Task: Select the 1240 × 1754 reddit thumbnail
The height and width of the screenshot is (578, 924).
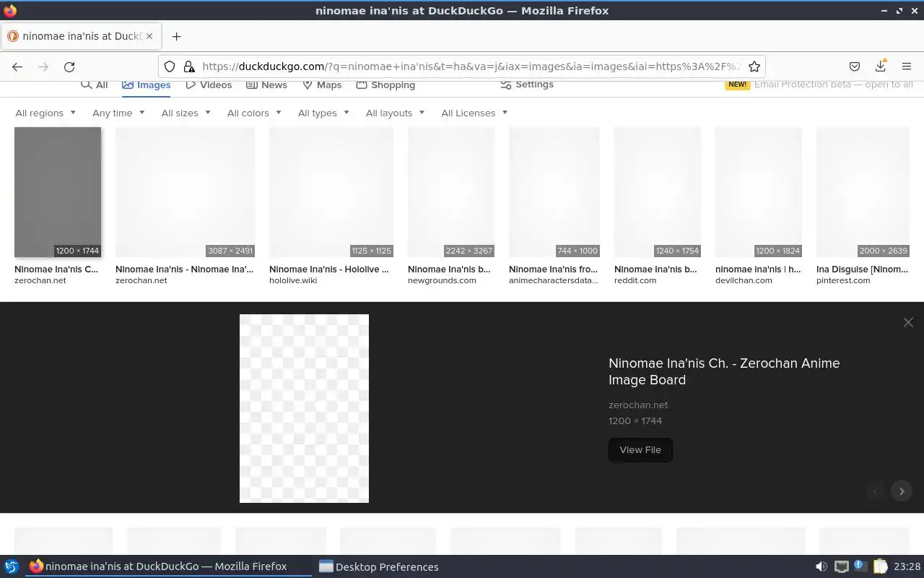Action: tap(658, 192)
